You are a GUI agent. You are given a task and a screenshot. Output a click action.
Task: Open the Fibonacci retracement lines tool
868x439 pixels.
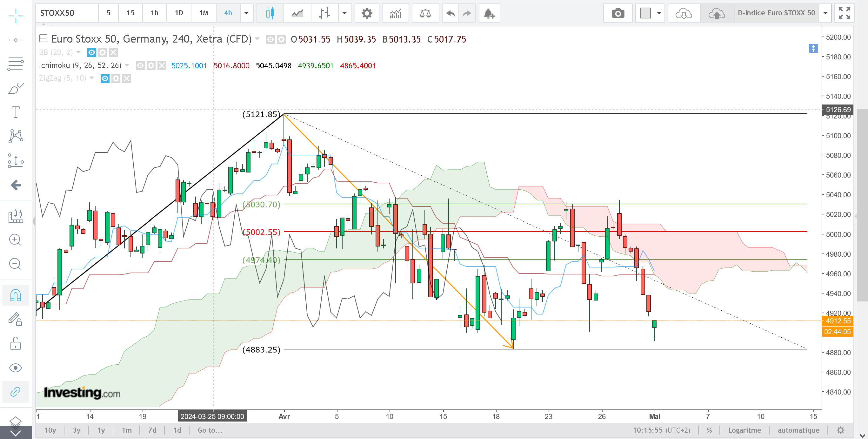(x=16, y=64)
